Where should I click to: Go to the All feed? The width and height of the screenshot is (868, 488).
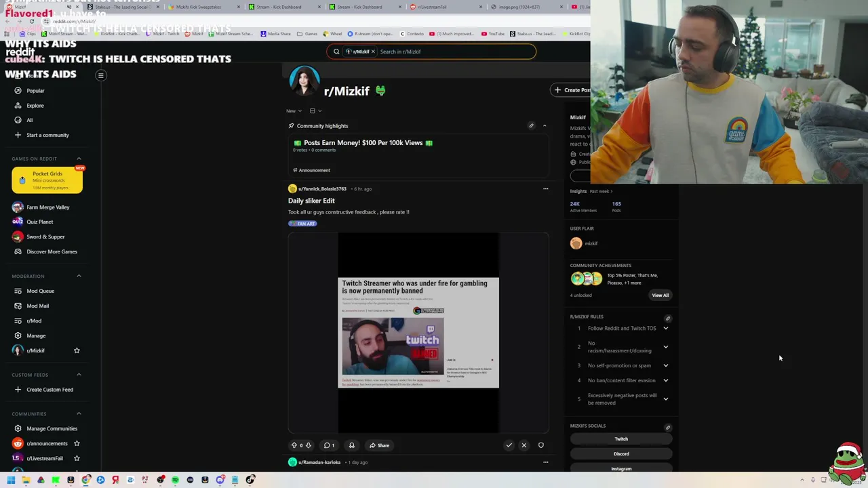click(x=29, y=120)
